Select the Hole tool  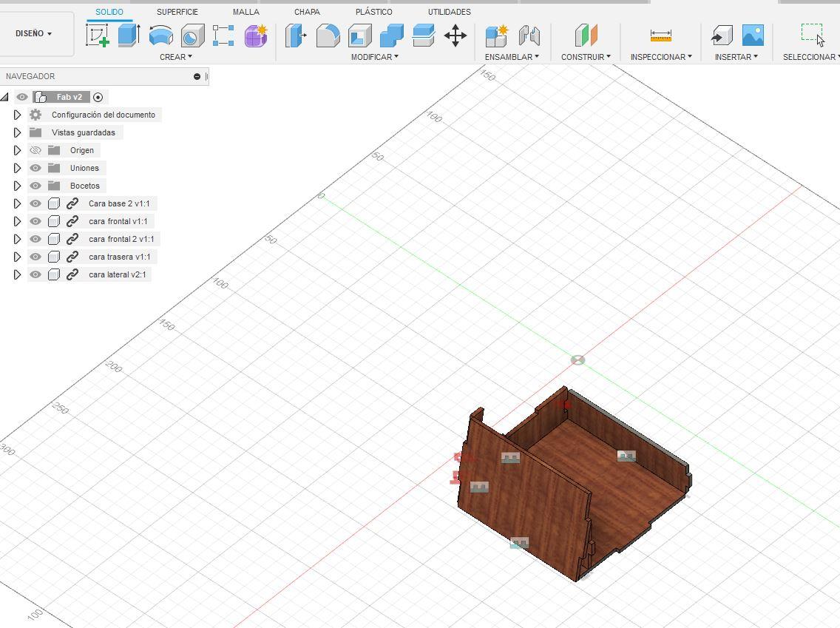tap(192, 36)
